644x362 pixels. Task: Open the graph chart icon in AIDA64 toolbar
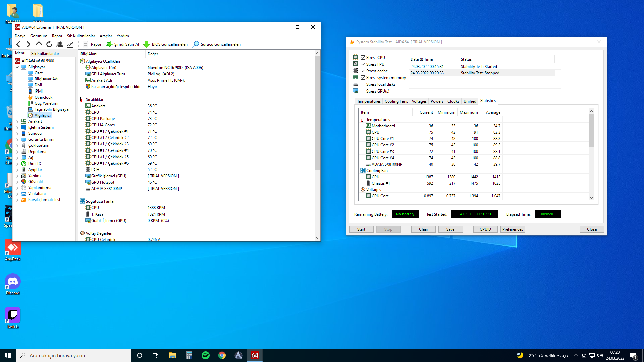point(70,44)
